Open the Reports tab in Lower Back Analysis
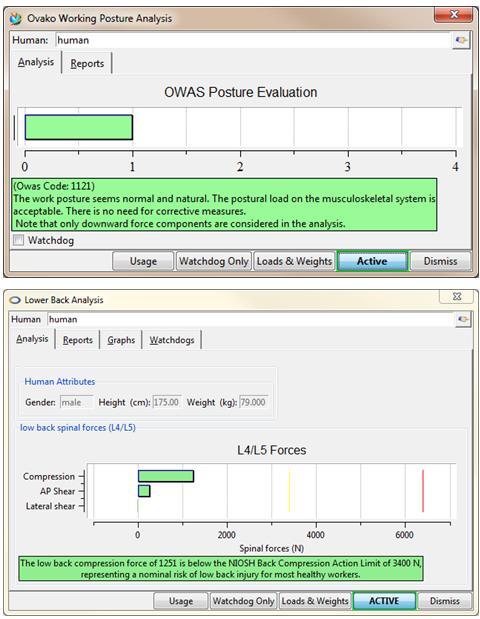This screenshot has height=619, width=480. pos(78,340)
